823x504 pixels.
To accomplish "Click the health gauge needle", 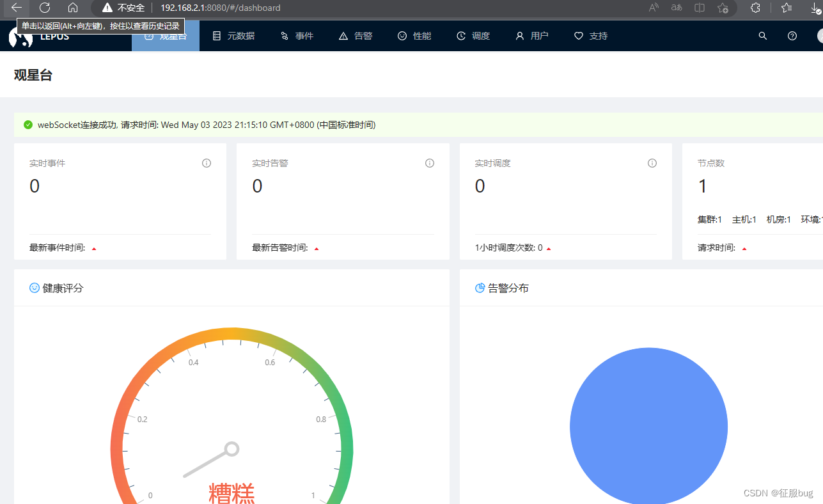I will (x=210, y=460).
